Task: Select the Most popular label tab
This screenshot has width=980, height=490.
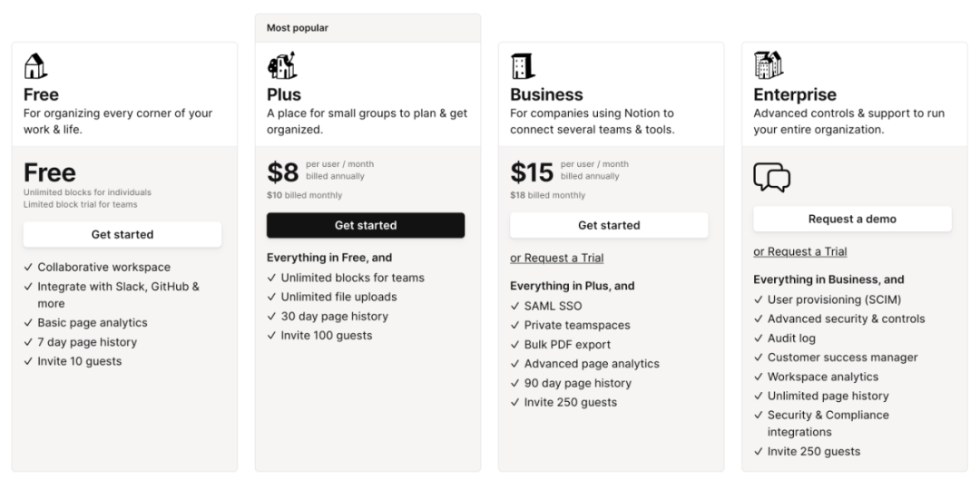Action: (x=298, y=28)
